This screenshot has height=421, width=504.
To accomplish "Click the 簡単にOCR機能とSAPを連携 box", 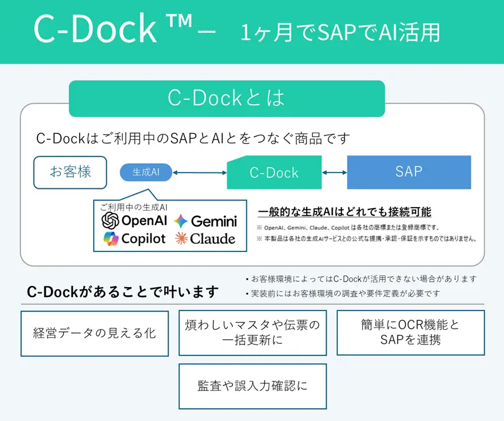I will (410, 332).
